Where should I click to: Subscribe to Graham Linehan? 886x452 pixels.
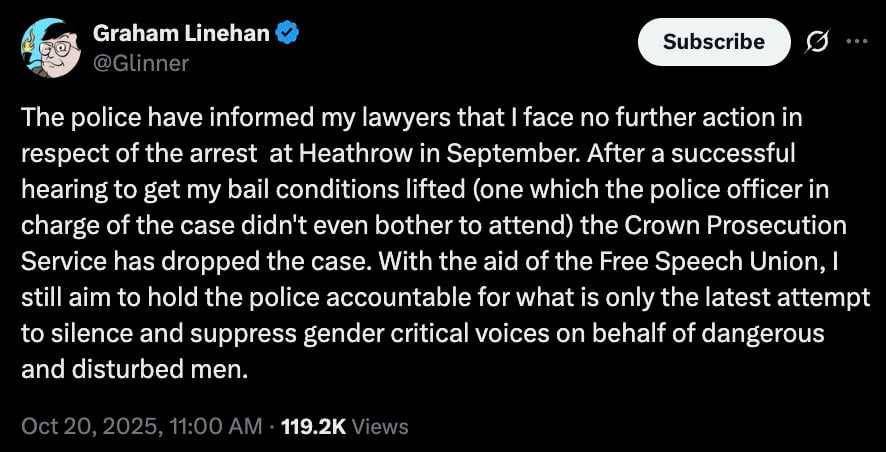pos(713,42)
